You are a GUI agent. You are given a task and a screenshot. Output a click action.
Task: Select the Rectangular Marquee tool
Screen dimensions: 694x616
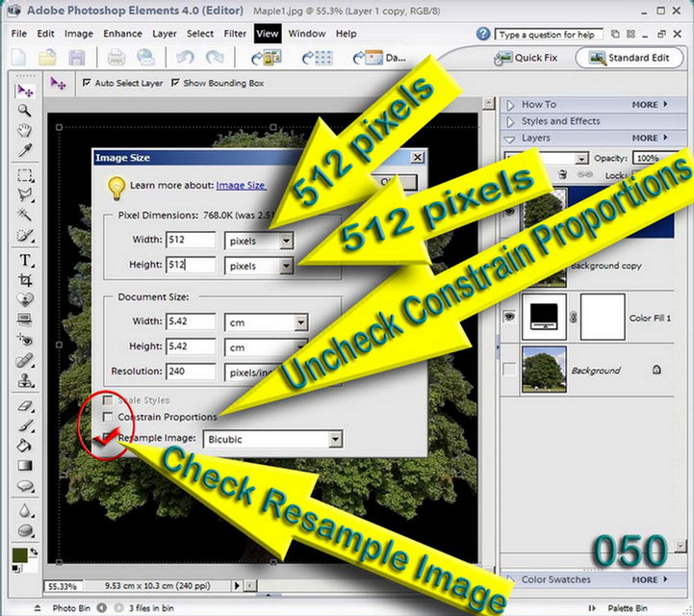pos(25,176)
